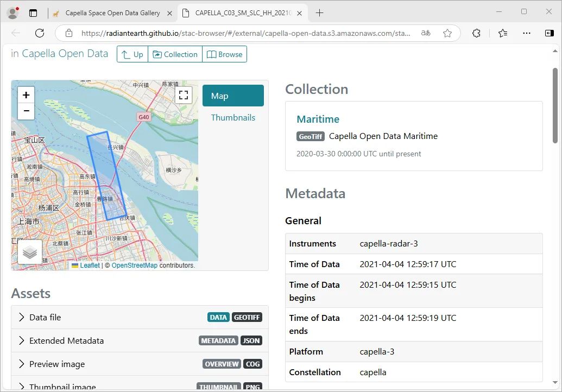Expand the Preview image asset
The height and width of the screenshot is (392, 562).
[x=140, y=364]
